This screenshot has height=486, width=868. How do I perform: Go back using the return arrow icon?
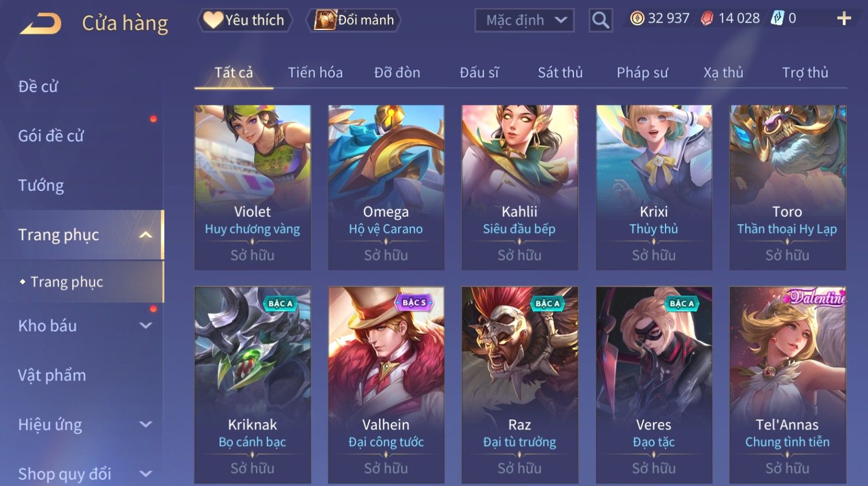click(x=40, y=23)
